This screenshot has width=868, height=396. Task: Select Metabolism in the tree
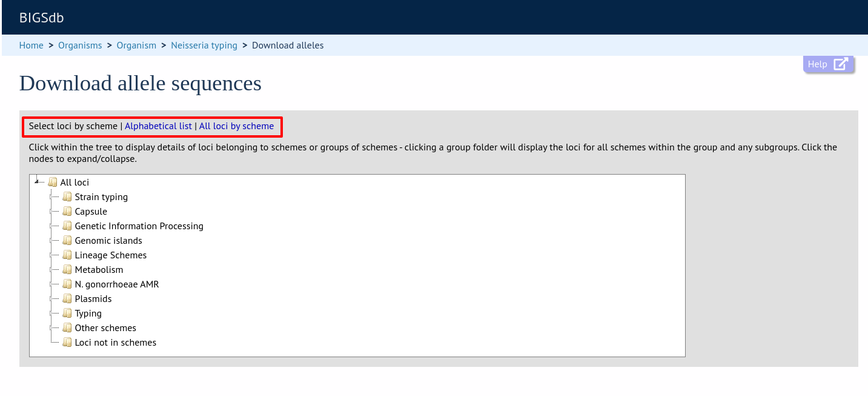click(x=99, y=269)
